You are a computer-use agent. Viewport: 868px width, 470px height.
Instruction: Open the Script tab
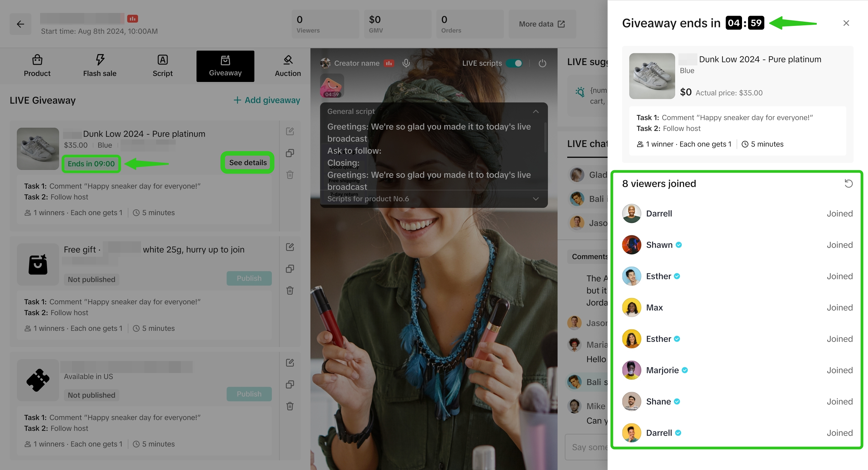pyautogui.click(x=162, y=66)
